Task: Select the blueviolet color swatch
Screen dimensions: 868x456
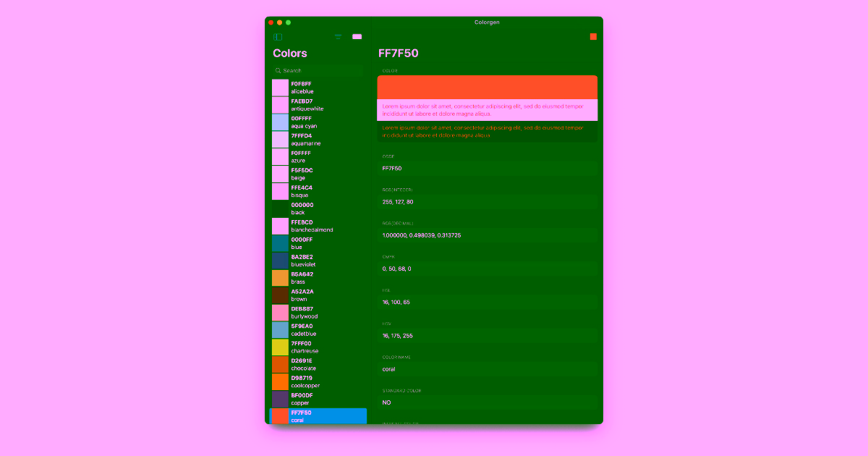Action: pos(280,261)
